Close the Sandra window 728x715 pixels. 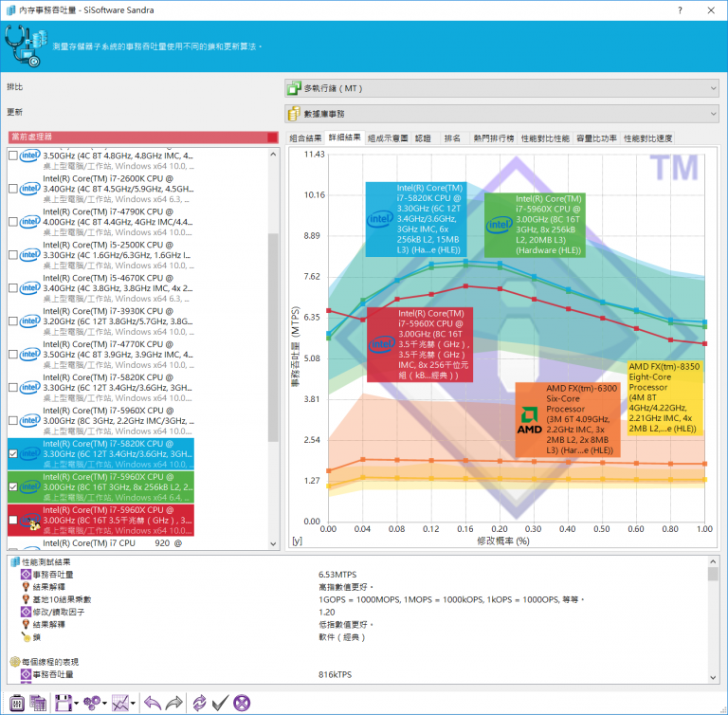tap(711, 10)
